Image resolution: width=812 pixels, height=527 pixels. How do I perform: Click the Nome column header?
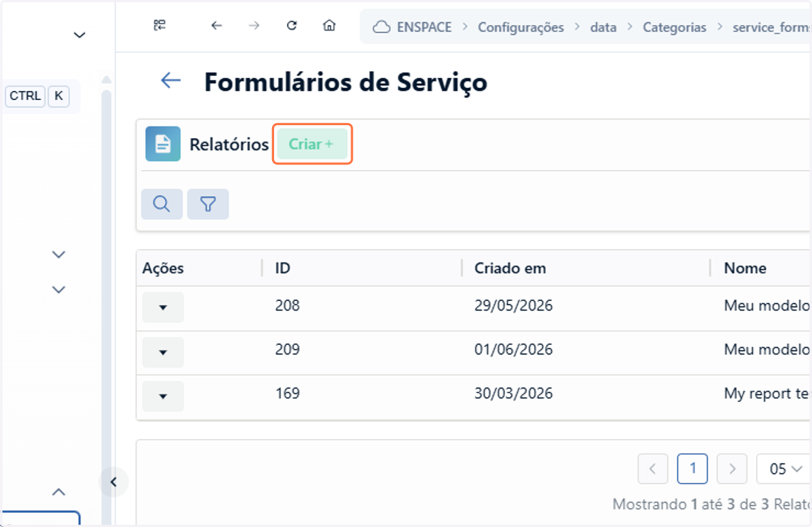[x=745, y=268]
